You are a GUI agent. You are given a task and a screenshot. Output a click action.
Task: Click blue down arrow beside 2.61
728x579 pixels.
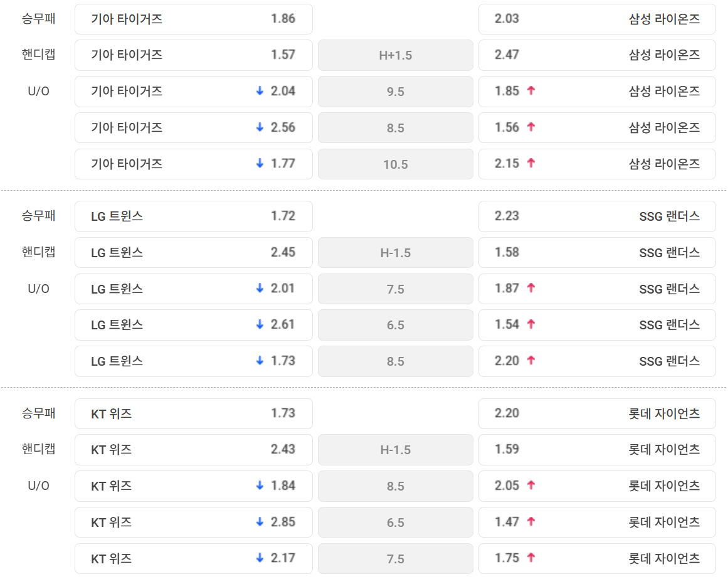pyautogui.click(x=260, y=324)
